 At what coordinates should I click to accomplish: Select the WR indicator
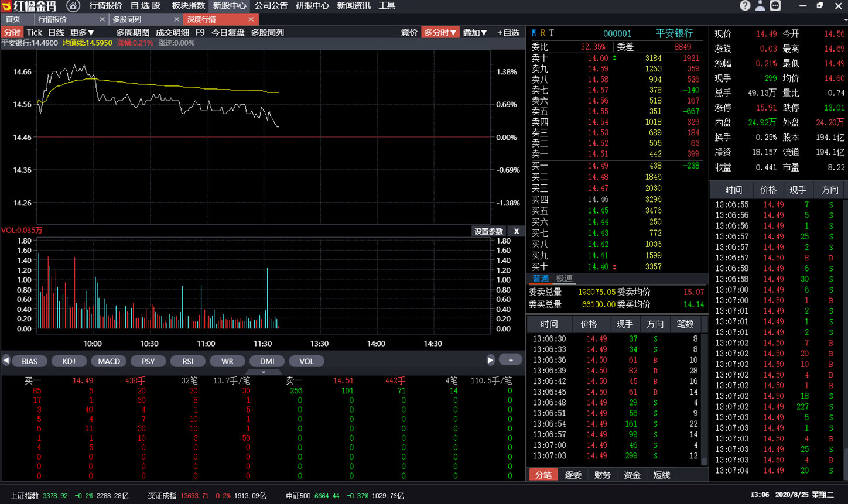[x=227, y=361]
